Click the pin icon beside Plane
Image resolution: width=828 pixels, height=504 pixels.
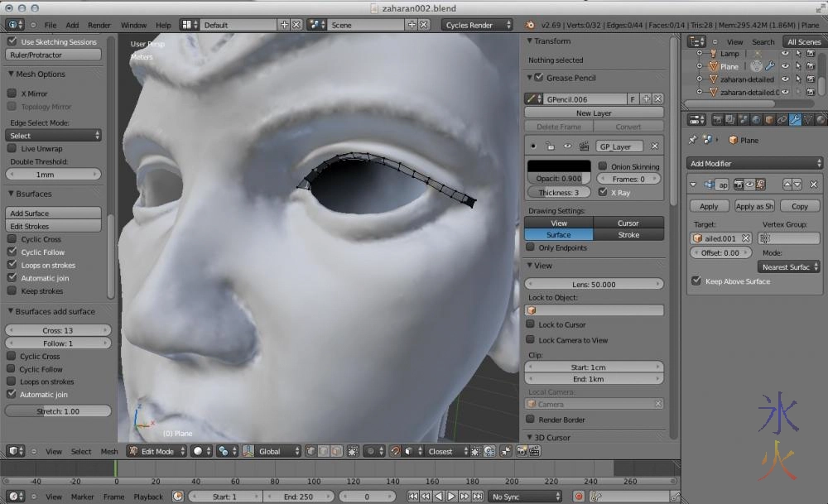click(693, 140)
